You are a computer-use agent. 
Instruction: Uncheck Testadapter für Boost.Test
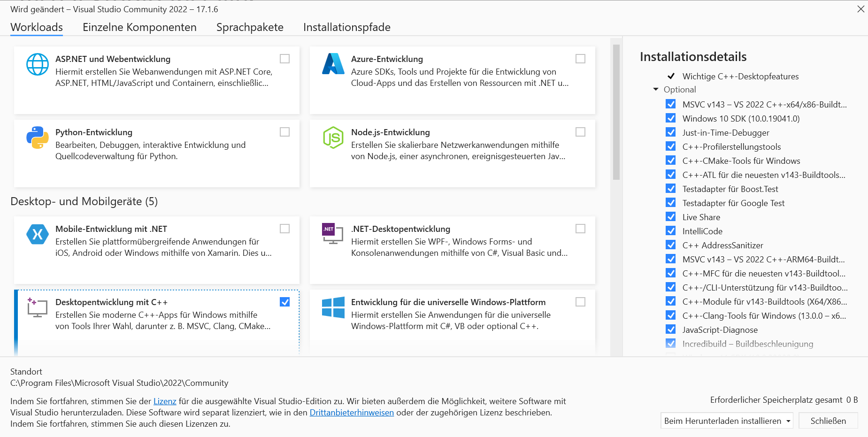pyautogui.click(x=671, y=189)
